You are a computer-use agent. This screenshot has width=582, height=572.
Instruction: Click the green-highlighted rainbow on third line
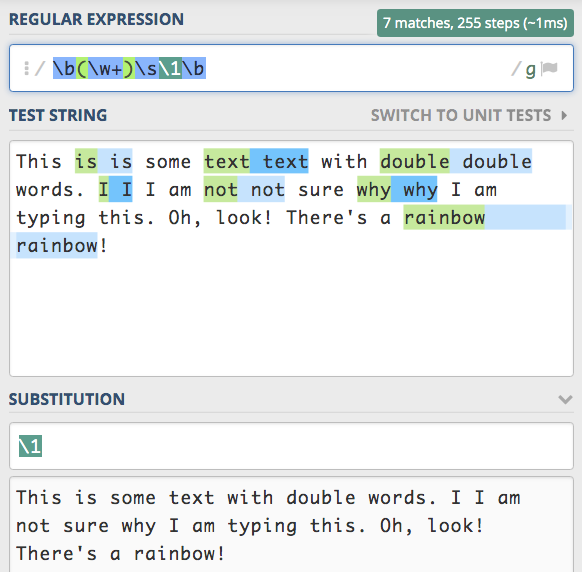click(444, 218)
